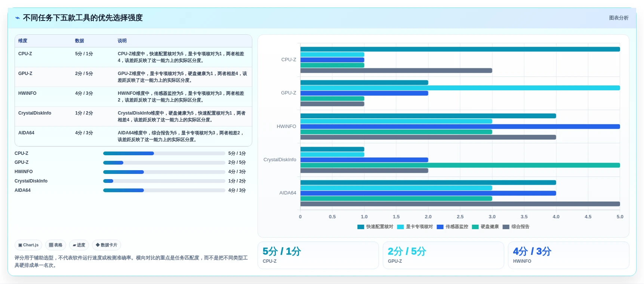
Task: Click GPU-Z 显卡专项核对 full-length bar
Action: (x=460, y=88)
